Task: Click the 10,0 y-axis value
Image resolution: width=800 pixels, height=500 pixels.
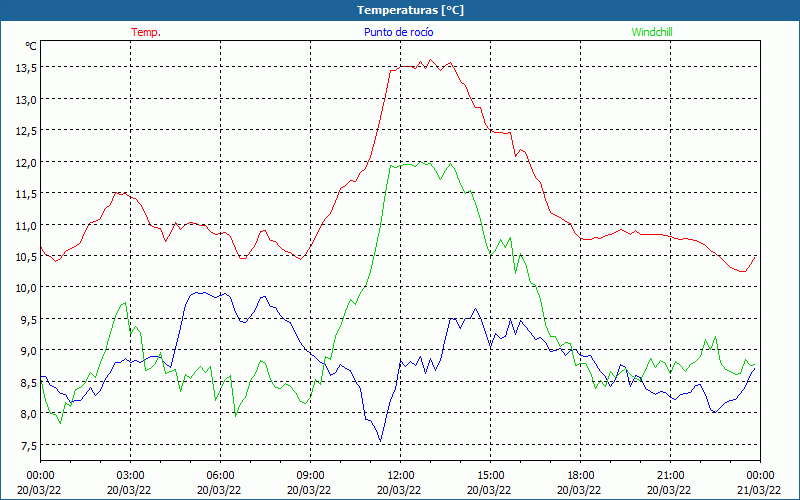Action: tap(26, 289)
